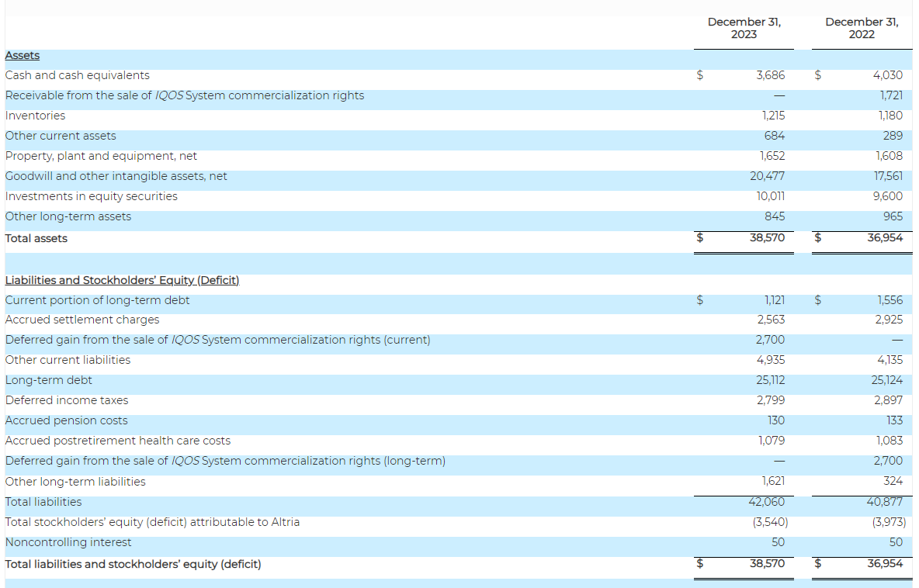
Task: Select other current assets value 684
Action: click(x=775, y=136)
